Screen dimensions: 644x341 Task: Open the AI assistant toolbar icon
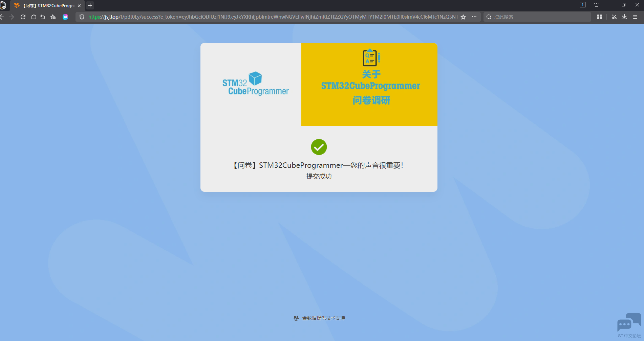[x=65, y=17]
